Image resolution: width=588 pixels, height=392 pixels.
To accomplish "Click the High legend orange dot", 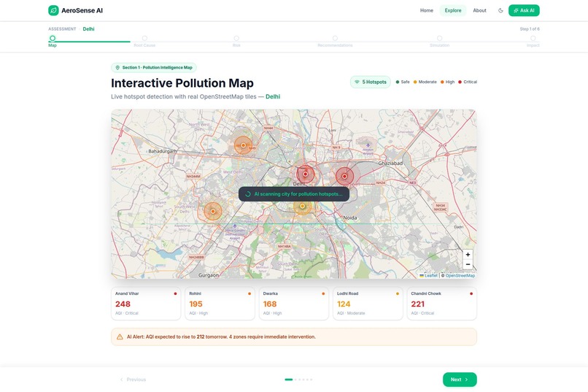I will click(x=442, y=82).
